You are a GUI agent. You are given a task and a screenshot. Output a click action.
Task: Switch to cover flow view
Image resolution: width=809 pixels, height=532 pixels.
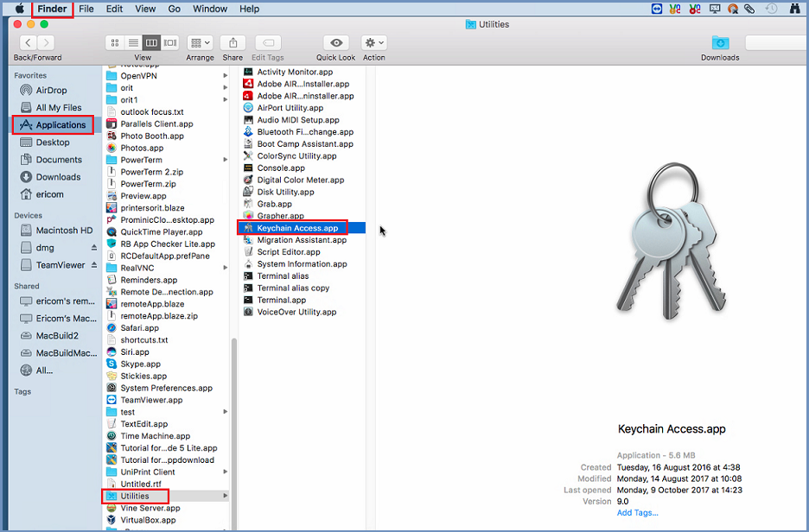click(x=169, y=43)
